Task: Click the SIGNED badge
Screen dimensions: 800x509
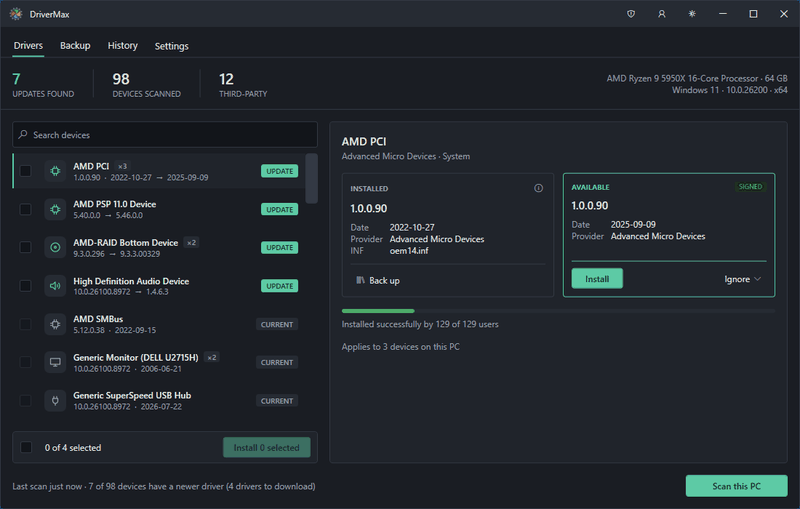Action: (x=750, y=187)
